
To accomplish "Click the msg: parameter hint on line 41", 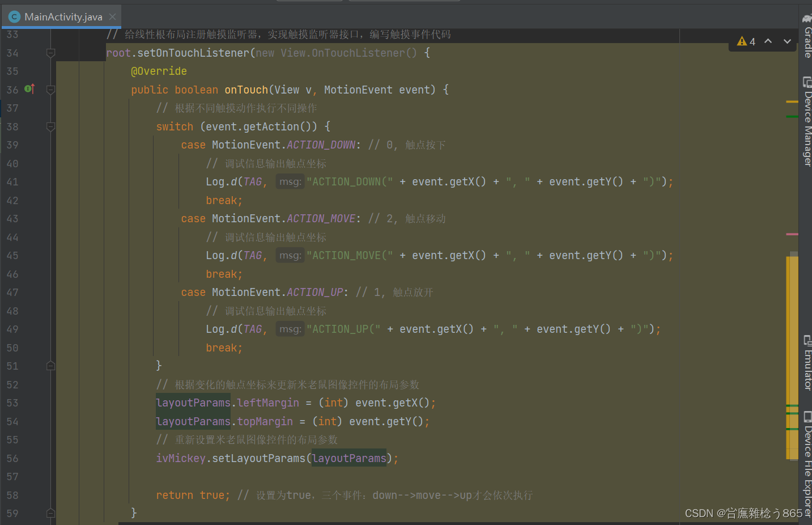I will (290, 182).
